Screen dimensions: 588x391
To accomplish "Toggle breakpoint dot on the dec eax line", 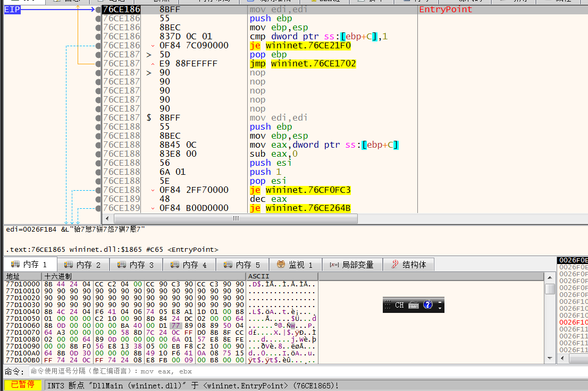I will pyautogui.click(x=98, y=199).
